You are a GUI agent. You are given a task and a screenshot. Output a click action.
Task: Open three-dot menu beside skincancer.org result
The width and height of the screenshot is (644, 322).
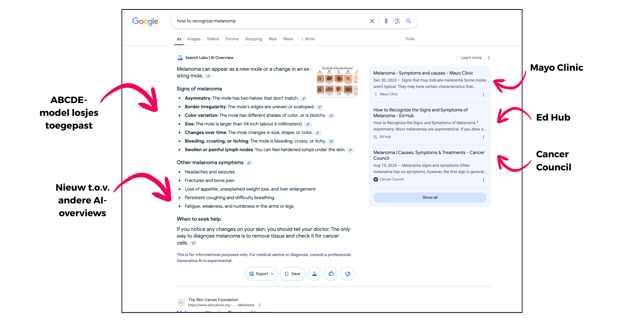point(259,305)
